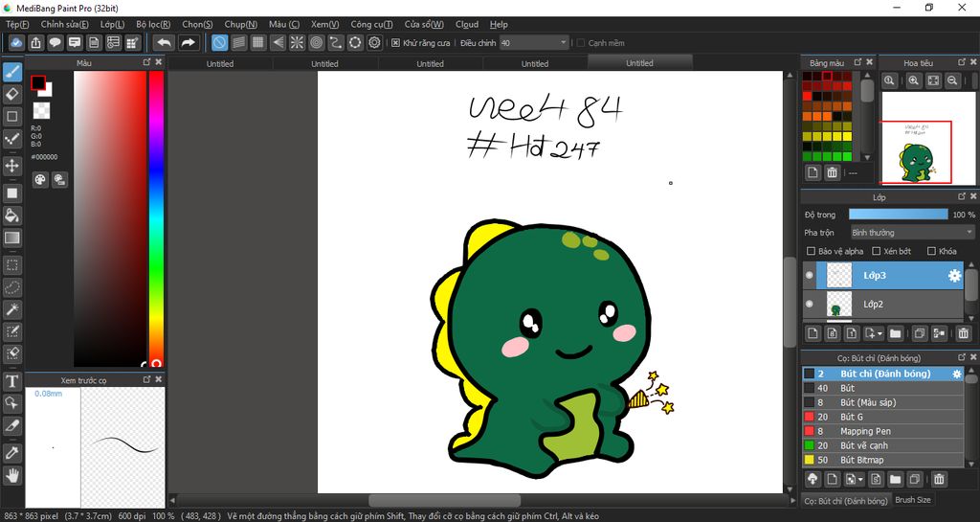Click the Redo arrow in toolbar
The width and height of the screenshot is (980, 522).
click(188, 42)
